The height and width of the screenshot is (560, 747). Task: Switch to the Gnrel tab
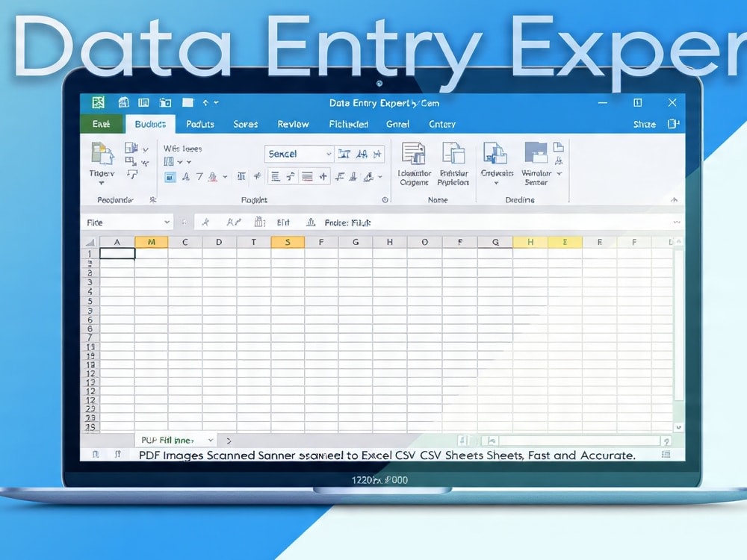397,124
